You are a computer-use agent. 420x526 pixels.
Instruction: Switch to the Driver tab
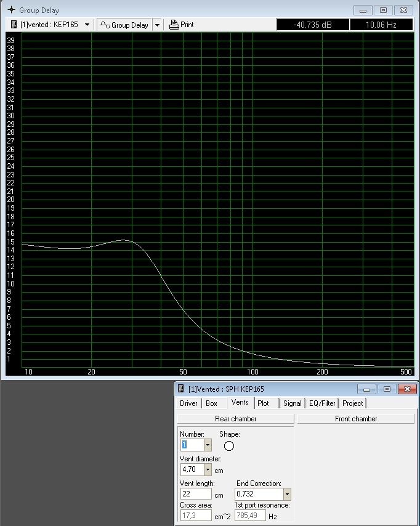point(188,403)
